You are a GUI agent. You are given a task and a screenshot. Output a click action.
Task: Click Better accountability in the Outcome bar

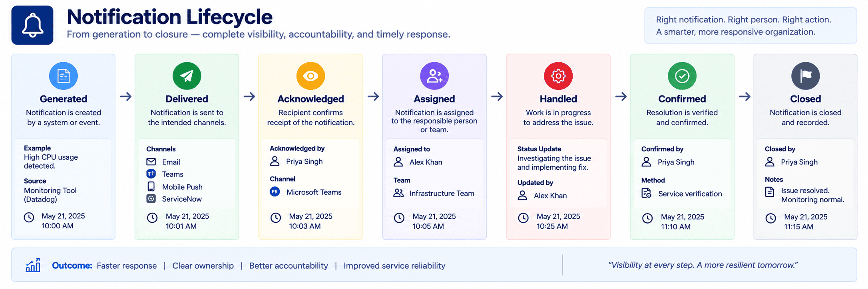(289, 266)
